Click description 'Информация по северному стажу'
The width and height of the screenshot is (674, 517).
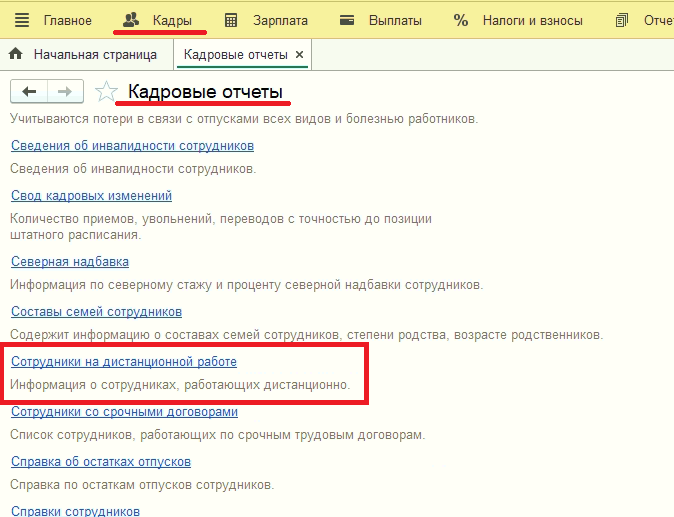pos(111,285)
